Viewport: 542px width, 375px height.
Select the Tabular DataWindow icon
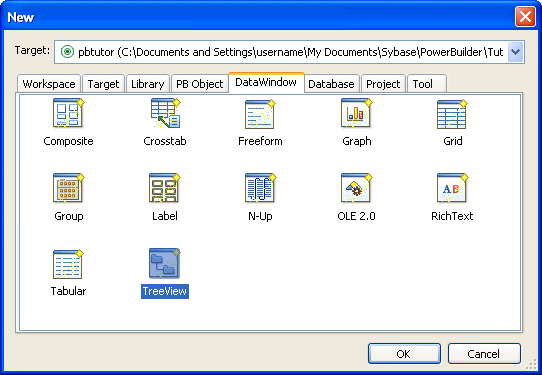68,264
